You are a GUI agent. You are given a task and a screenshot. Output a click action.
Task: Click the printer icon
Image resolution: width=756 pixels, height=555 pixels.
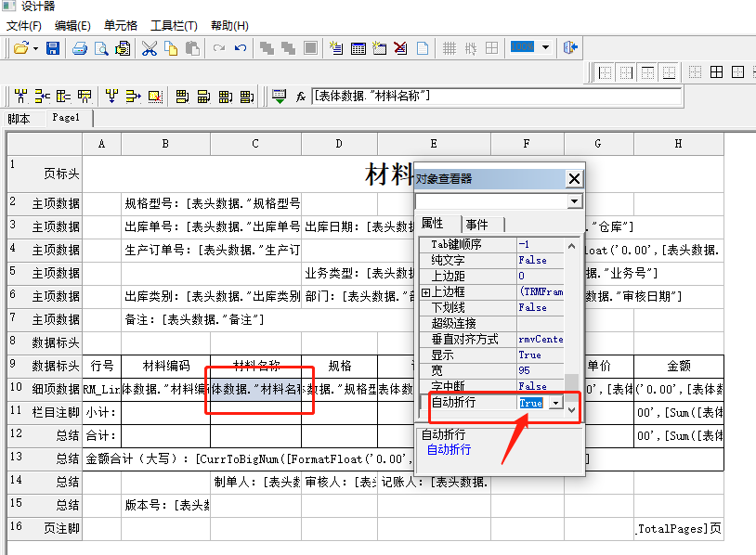[x=80, y=47]
